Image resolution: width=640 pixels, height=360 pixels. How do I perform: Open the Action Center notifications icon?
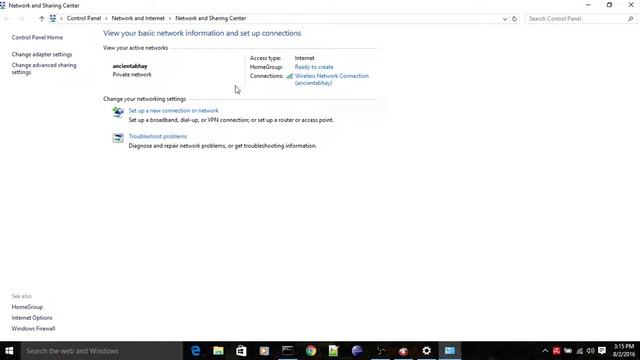tap(602, 351)
